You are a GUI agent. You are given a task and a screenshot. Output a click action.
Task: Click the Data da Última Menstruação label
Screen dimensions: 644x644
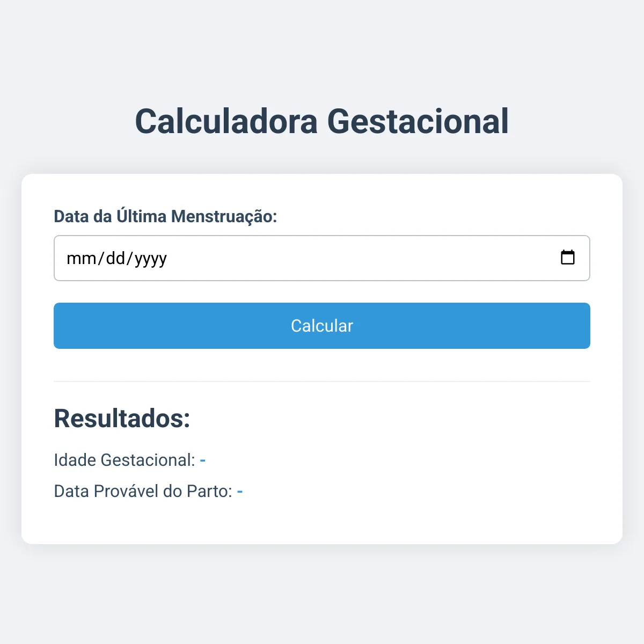coord(165,216)
